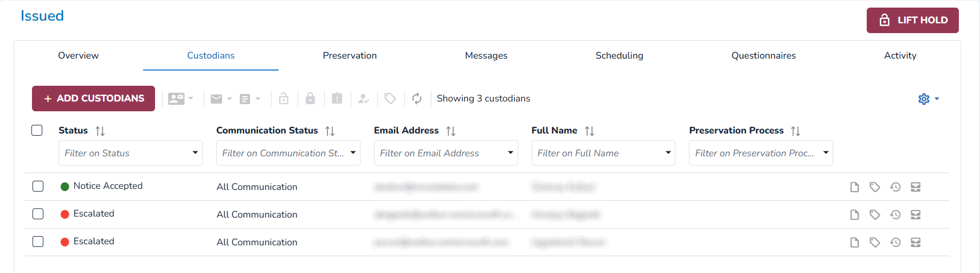980x273 pixels.
Task: Click tag icon in last custodian row
Action: 875,243
